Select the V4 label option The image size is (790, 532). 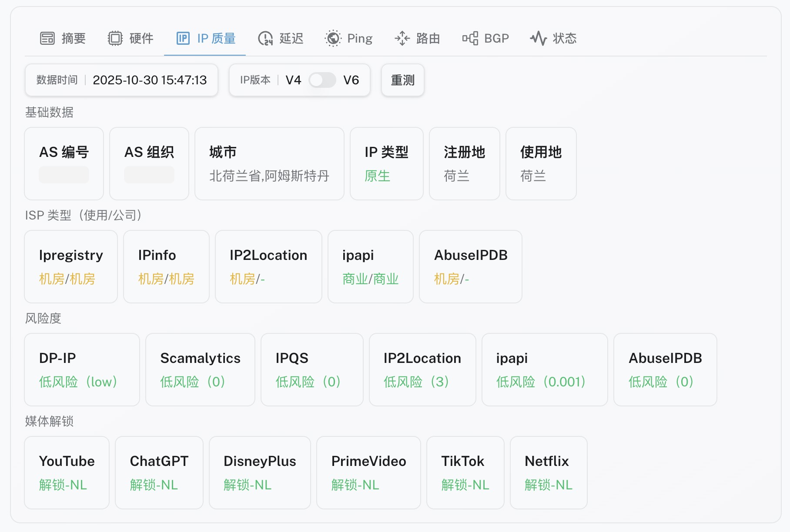click(293, 80)
